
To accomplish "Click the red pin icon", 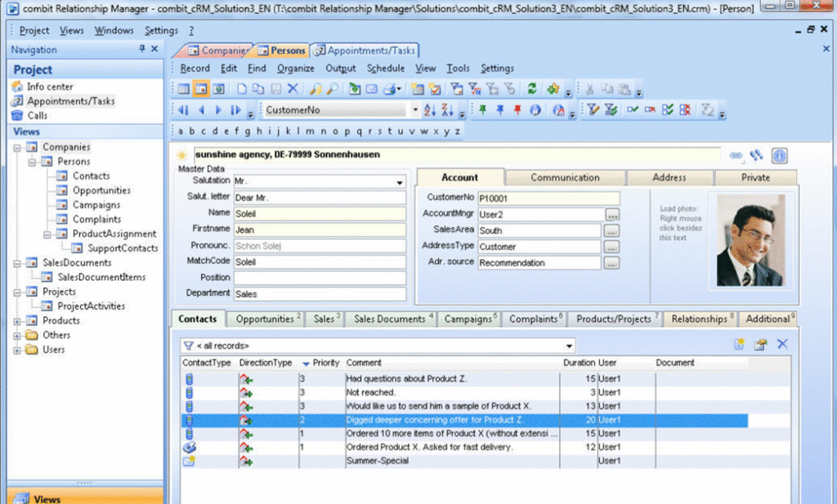I will pos(517,110).
